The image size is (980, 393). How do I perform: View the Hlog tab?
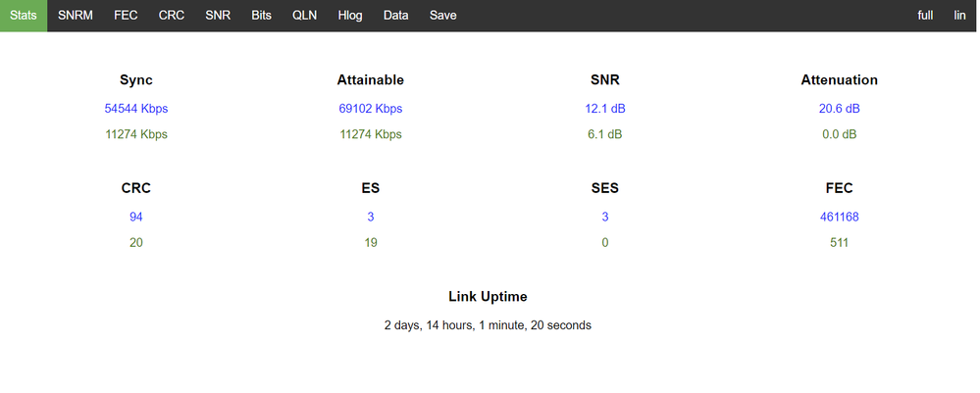(350, 16)
